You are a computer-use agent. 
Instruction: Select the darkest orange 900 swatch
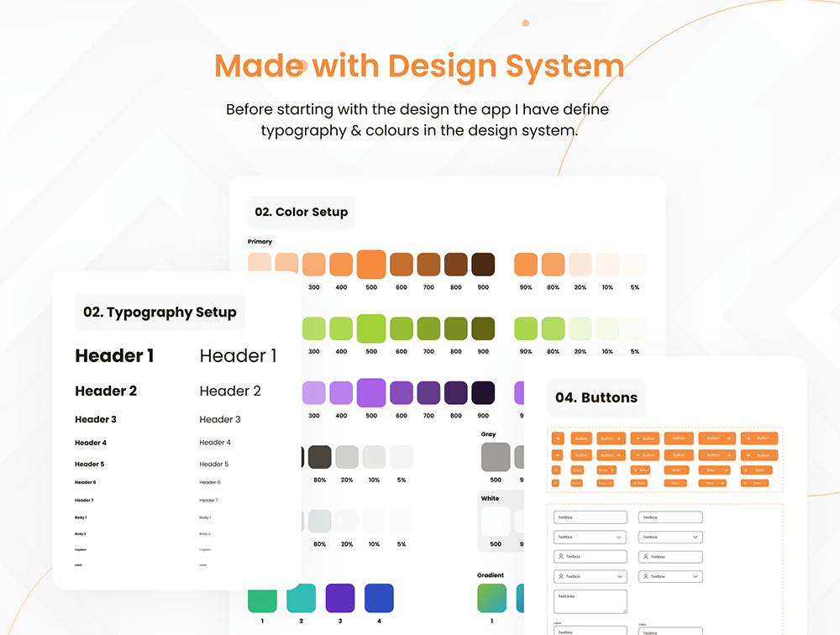coord(483,265)
